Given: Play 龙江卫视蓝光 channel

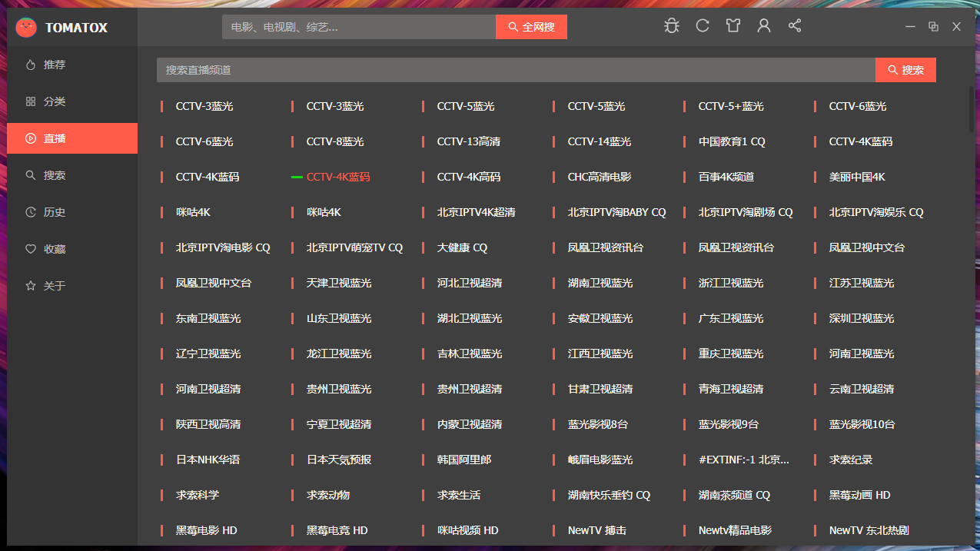Looking at the screenshot, I should [x=339, y=354].
